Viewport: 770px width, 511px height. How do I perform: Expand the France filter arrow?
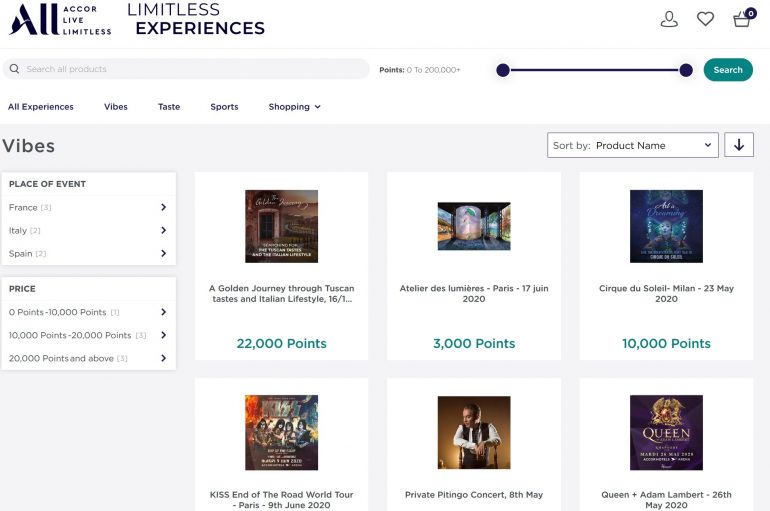pyautogui.click(x=163, y=208)
